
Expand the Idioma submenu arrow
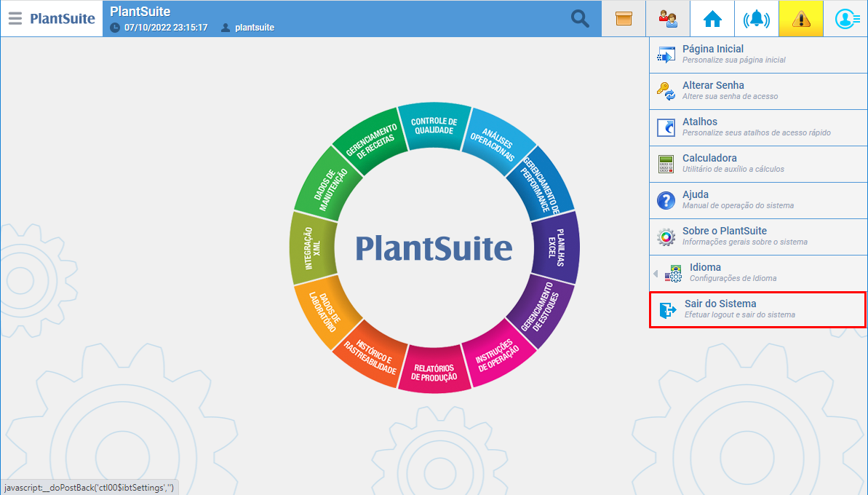(656, 274)
